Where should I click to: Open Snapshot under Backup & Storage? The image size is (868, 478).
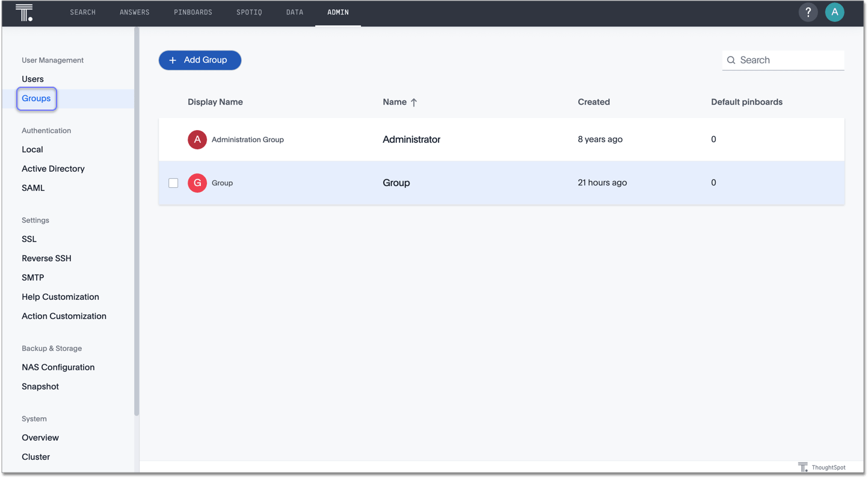40,386
